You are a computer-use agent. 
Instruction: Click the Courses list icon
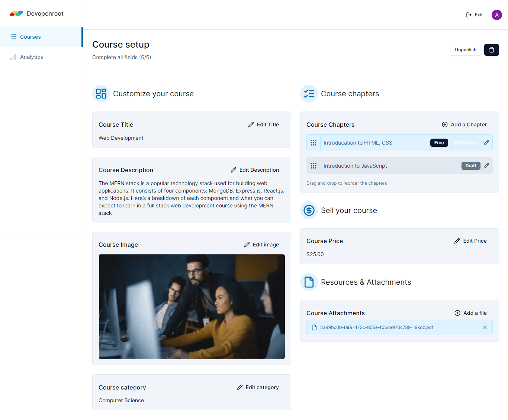pyautogui.click(x=13, y=37)
